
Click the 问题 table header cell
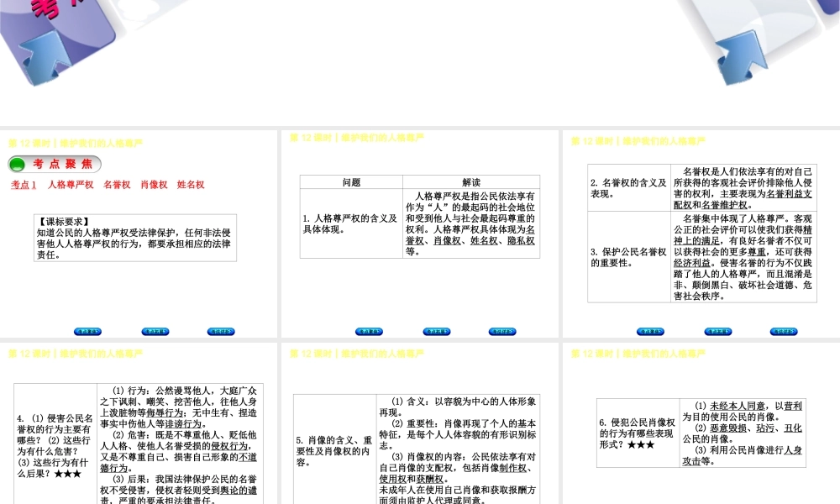pos(351,182)
